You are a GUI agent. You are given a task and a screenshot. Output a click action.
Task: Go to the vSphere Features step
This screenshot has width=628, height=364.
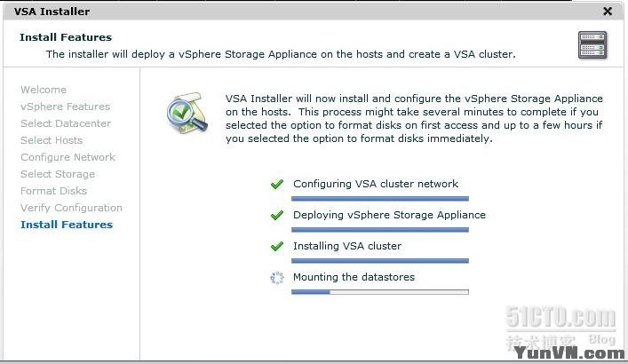point(65,107)
